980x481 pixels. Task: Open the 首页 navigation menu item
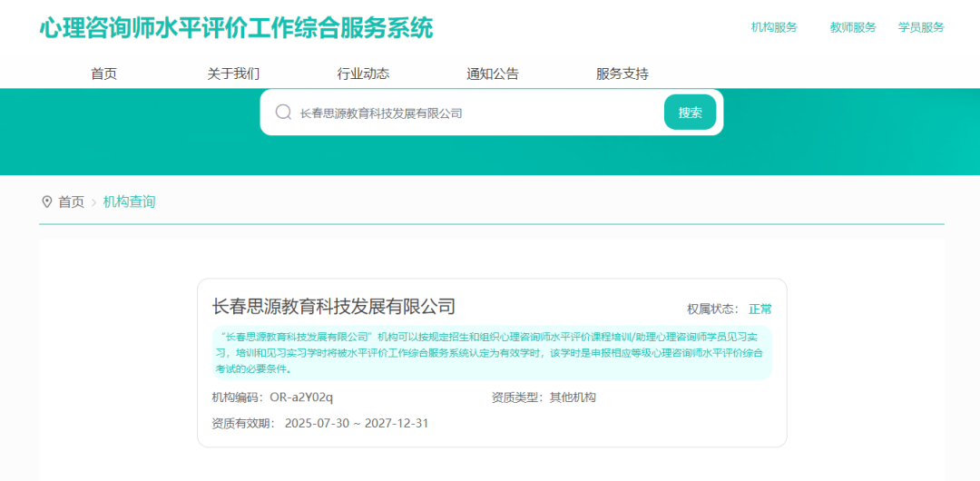103,74
